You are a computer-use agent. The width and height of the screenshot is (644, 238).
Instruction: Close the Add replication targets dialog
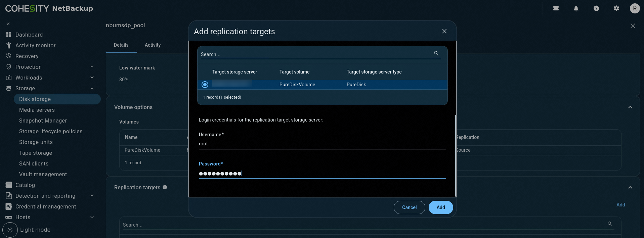pos(444,31)
